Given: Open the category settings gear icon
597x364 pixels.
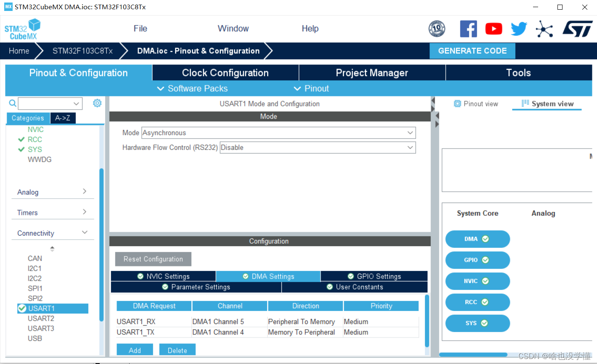Looking at the screenshot, I should (x=97, y=103).
